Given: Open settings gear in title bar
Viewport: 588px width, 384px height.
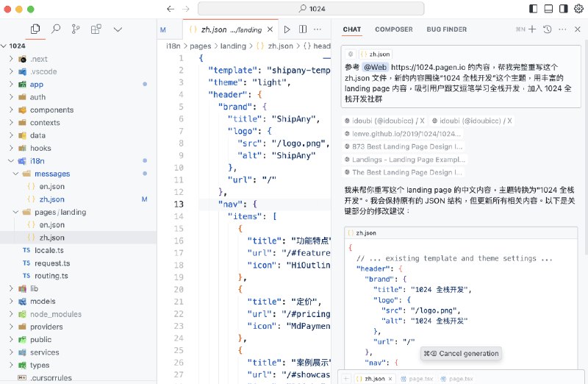Looking at the screenshot, I should coord(578,9).
